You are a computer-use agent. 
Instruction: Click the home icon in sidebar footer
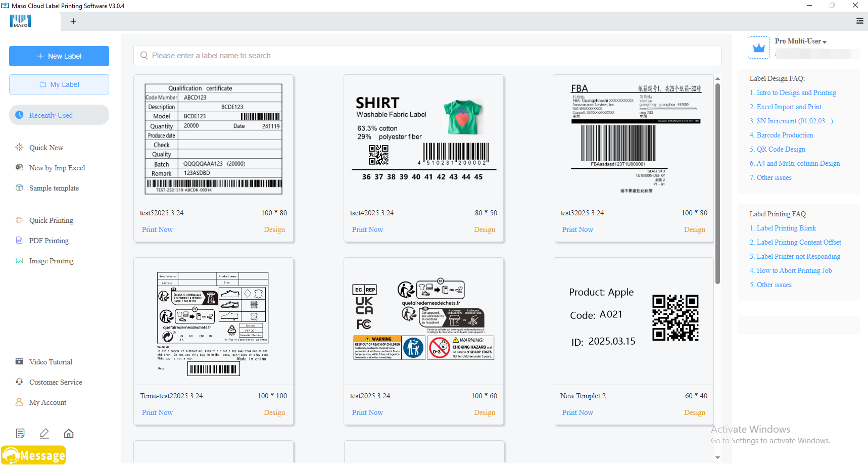pyautogui.click(x=69, y=434)
